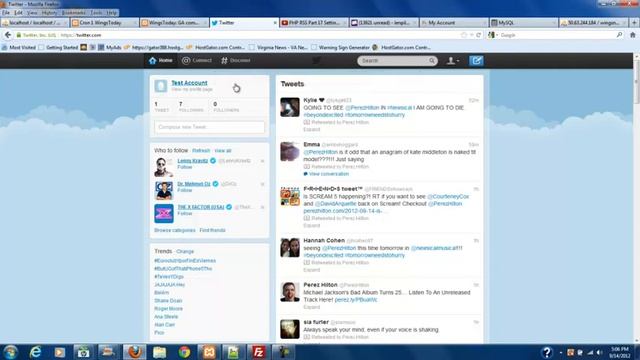
Task: Click the Tweets count stat
Action: tap(161, 107)
